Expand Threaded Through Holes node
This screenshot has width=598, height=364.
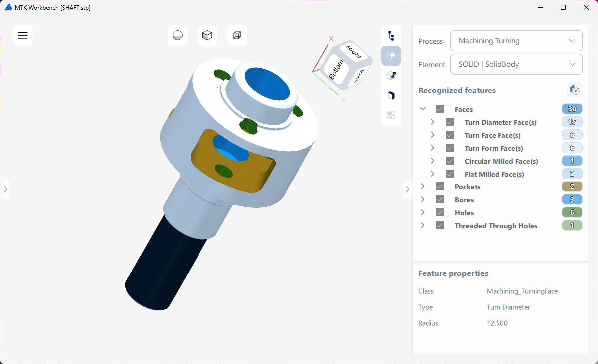[x=423, y=225]
